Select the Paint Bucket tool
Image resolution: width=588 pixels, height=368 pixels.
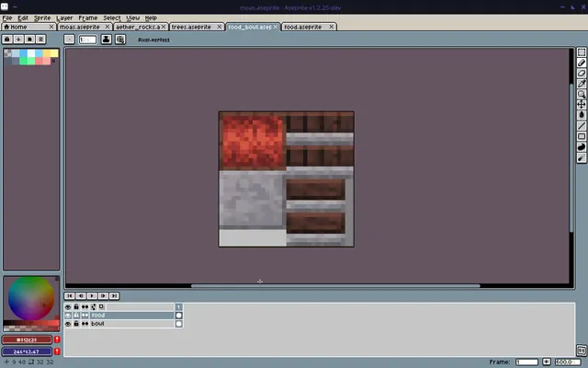point(582,115)
